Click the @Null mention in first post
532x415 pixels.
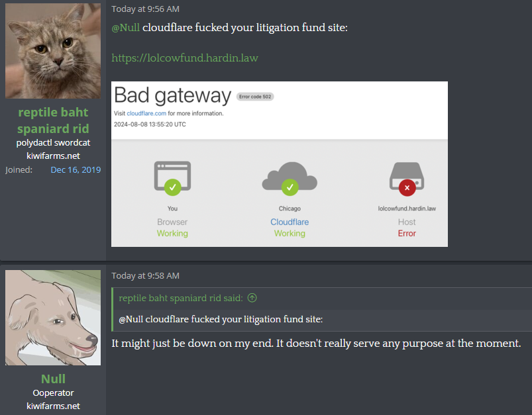(x=125, y=27)
